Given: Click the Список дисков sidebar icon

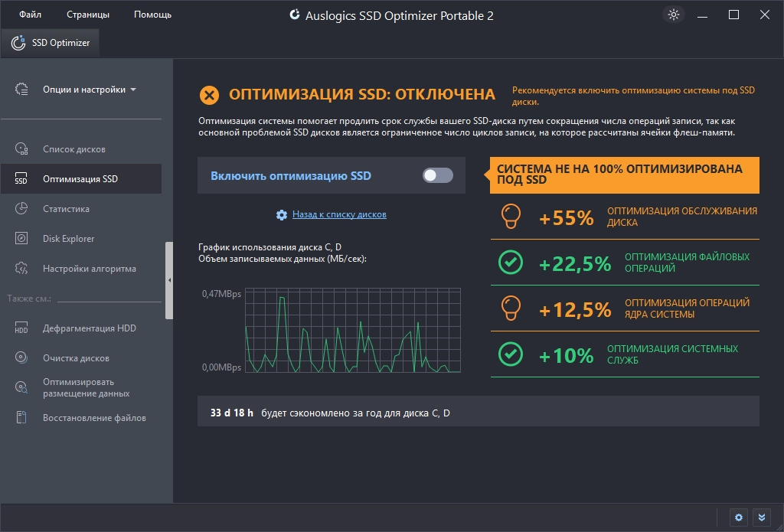Looking at the screenshot, I should [21, 149].
